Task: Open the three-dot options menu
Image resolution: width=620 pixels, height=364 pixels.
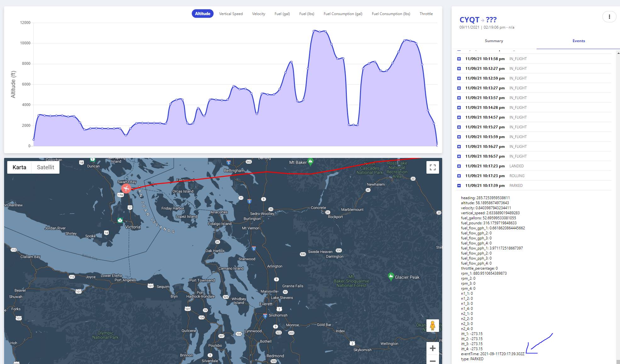Action: click(x=610, y=17)
